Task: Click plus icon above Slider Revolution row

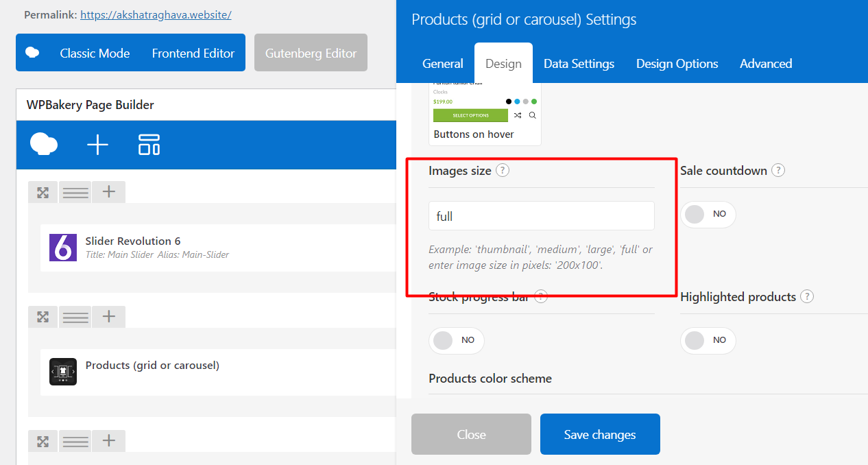Action: coord(108,193)
